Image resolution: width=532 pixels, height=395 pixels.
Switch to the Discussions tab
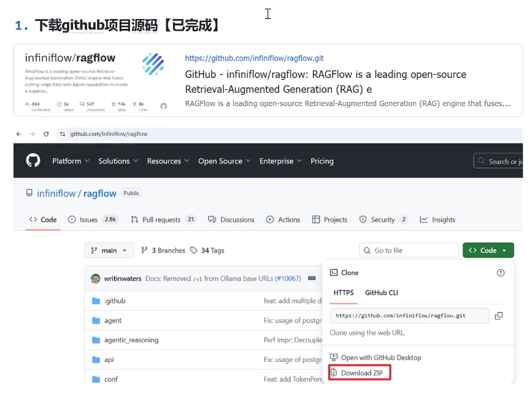231,220
